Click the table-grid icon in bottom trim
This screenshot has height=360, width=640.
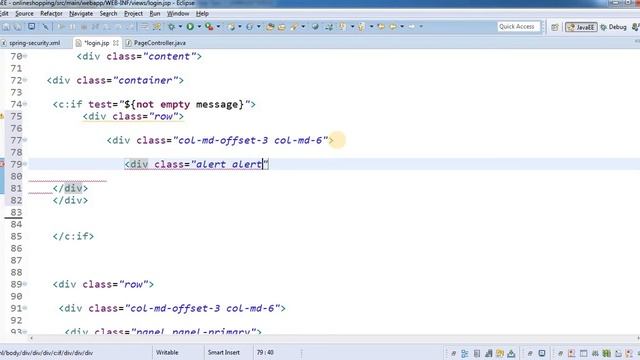(x=584, y=353)
